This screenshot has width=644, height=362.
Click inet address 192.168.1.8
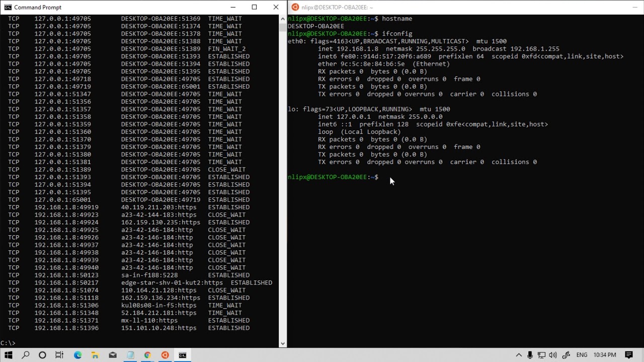click(358, 49)
